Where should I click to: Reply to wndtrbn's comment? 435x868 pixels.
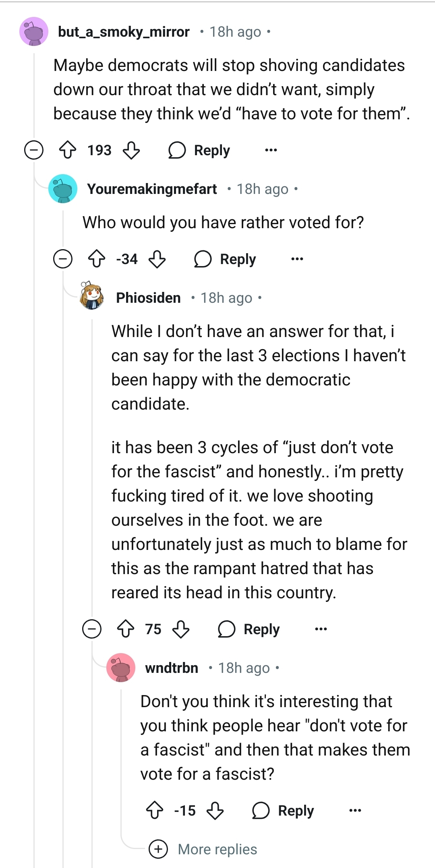284,810
